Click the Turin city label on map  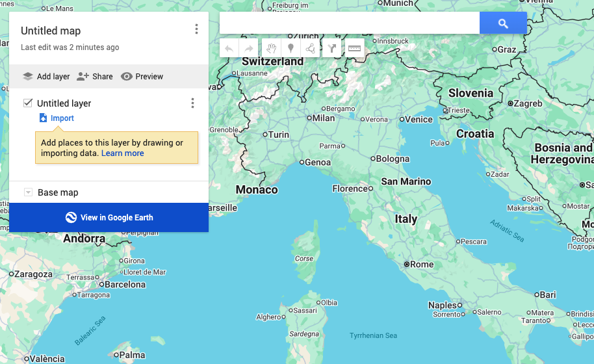pyautogui.click(x=278, y=135)
